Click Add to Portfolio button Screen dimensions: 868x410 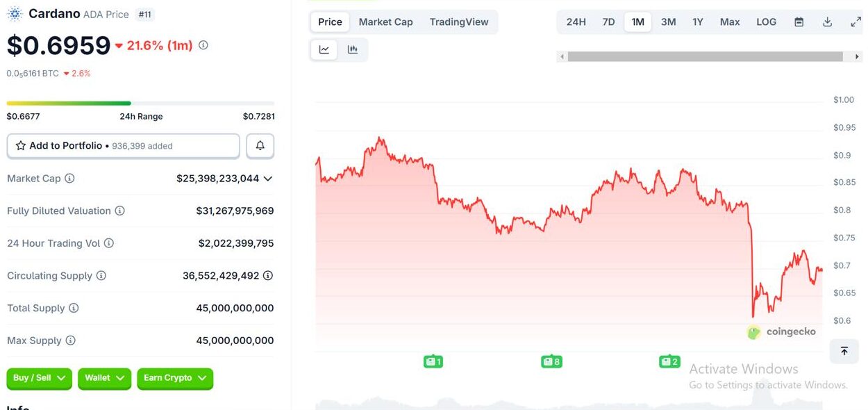pyautogui.click(x=123, y=146)
